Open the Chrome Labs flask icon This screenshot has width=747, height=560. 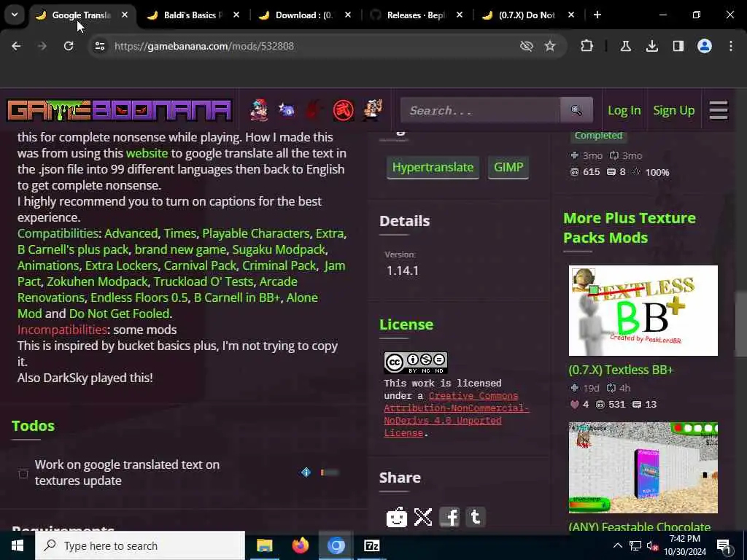coord(625,46)
